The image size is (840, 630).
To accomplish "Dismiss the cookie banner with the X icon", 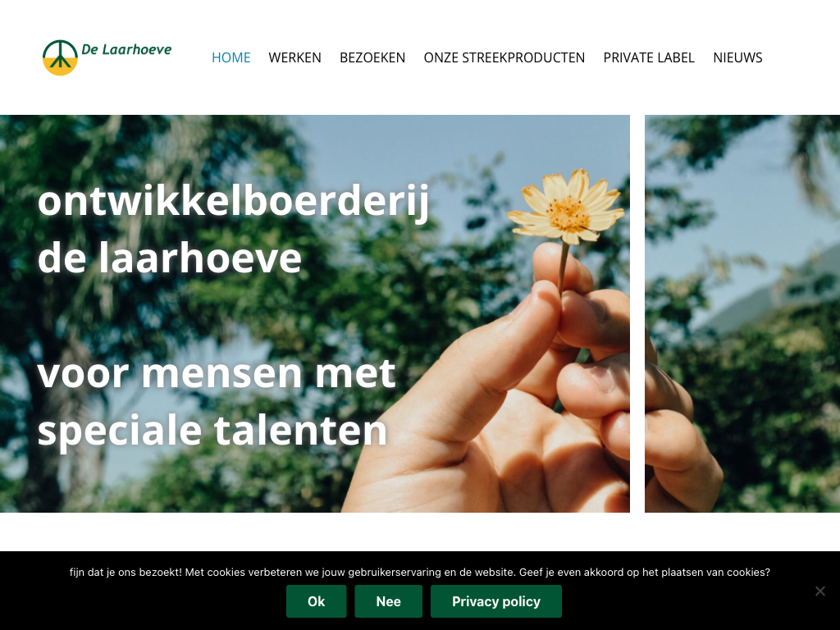I will (820, 591).
